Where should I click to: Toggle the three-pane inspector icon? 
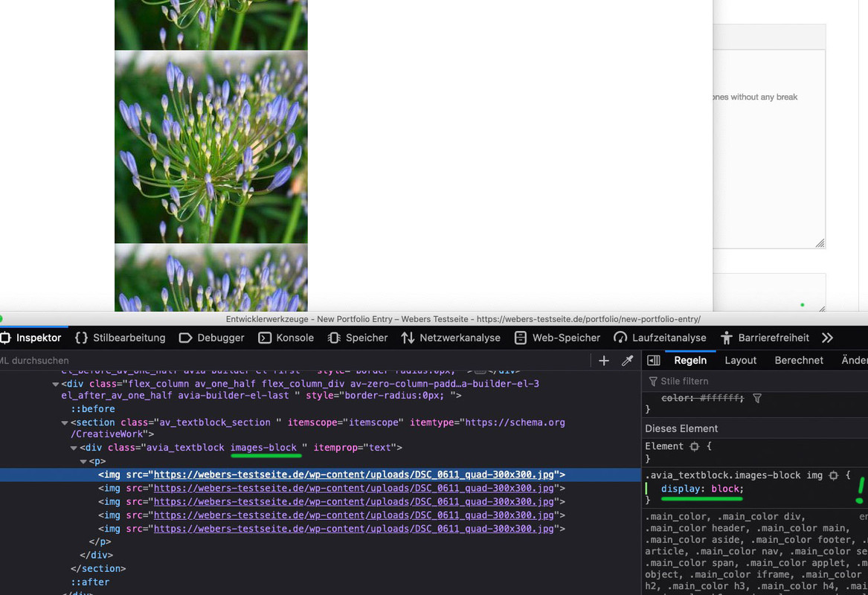[x=653, y=360]
